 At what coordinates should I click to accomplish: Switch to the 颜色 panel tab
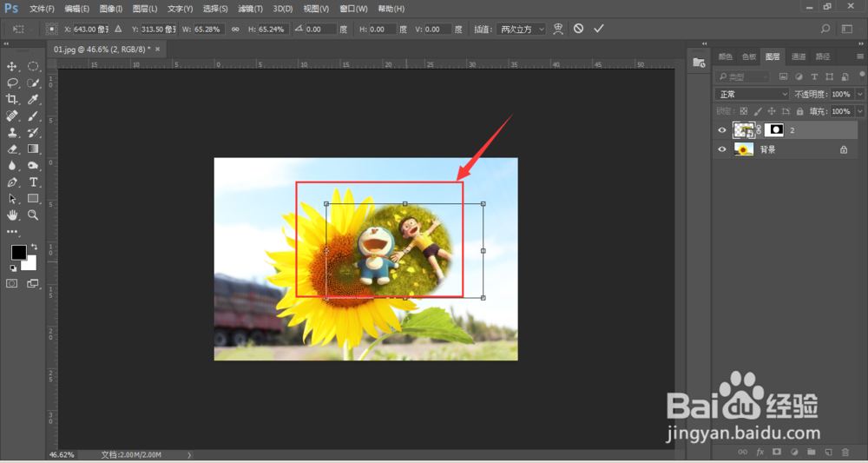pyautogui.click(x=725, y=56)
